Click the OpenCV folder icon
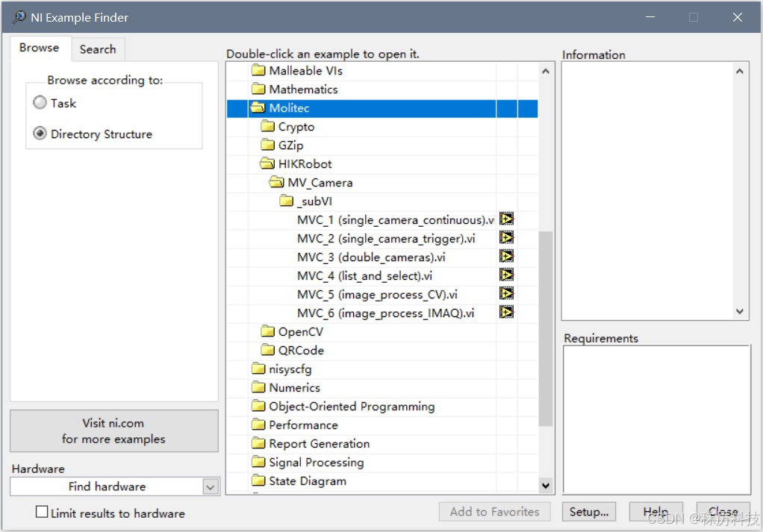This screenshot has width=763, height=532. click(267, 331)
